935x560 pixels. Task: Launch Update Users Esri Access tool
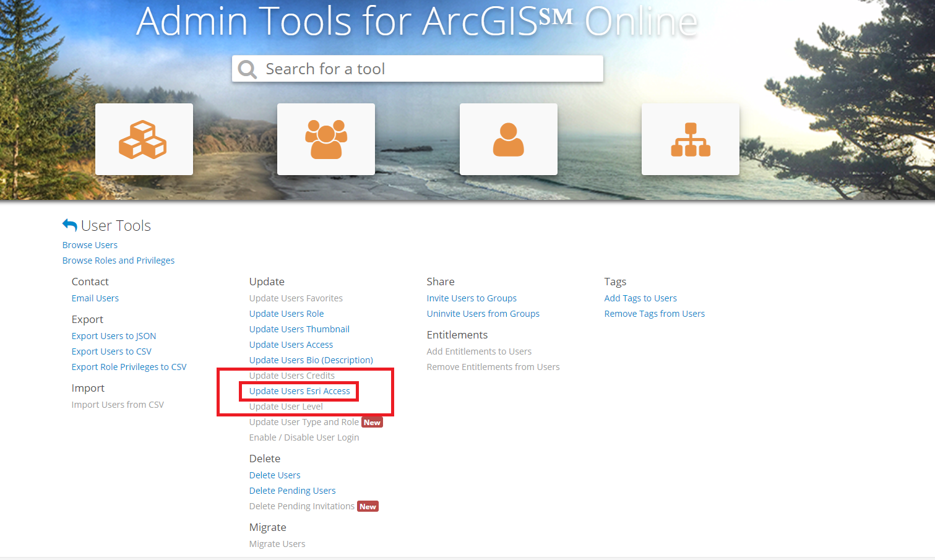[x=299, y=391]
